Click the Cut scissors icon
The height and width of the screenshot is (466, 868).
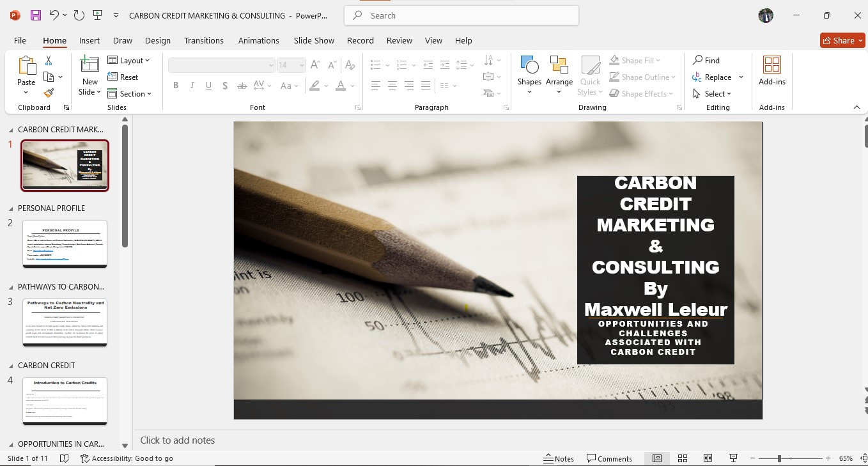(49, 60)
